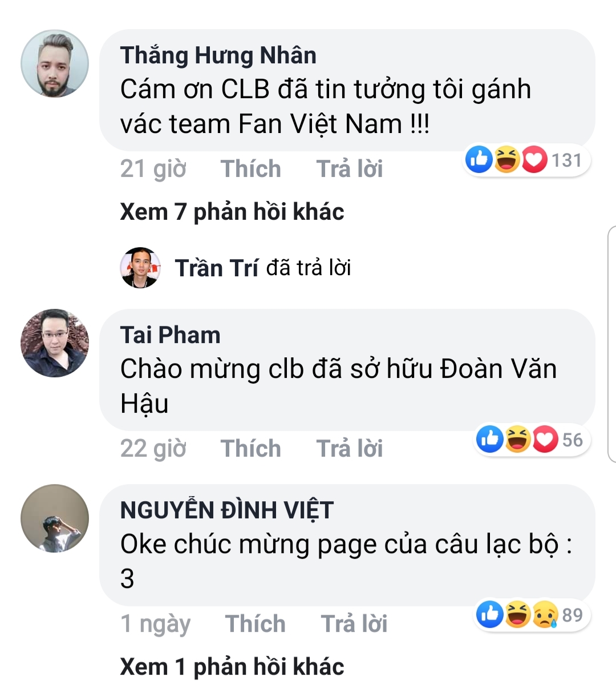Reply to Tai Pham's comment via Trả lời
This screenshot has width=616, height=685.
click(350, 449)
